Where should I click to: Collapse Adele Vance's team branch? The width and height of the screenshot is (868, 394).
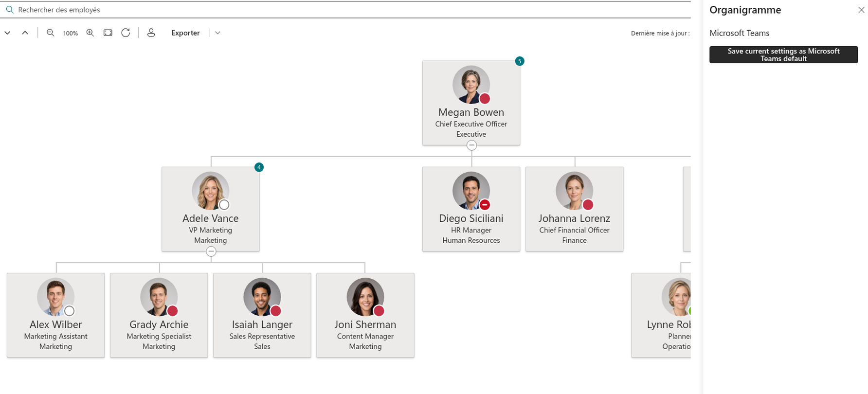click(x=211, y=251)
